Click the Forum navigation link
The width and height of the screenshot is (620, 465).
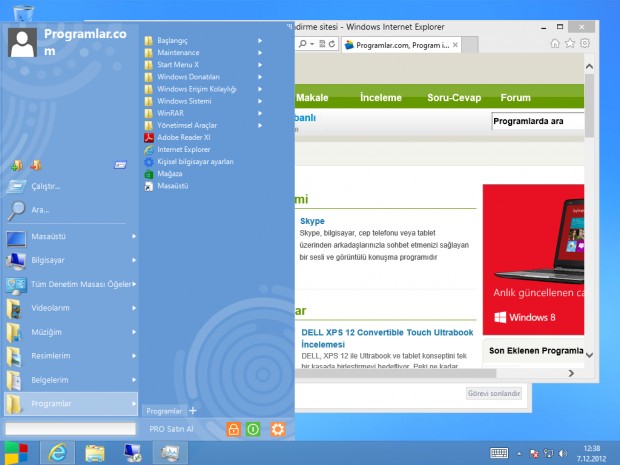pyautogui.click(x=515, y=98)
